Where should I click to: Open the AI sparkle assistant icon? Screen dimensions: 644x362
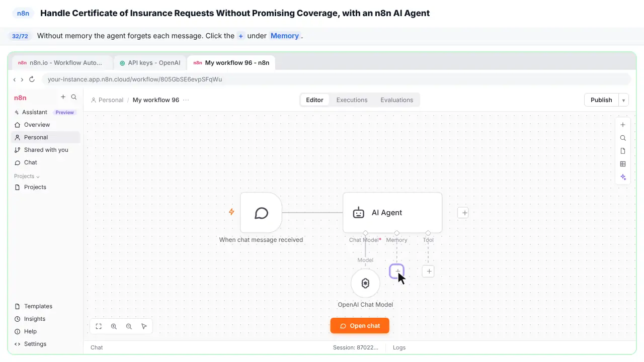tap(623, 177)
